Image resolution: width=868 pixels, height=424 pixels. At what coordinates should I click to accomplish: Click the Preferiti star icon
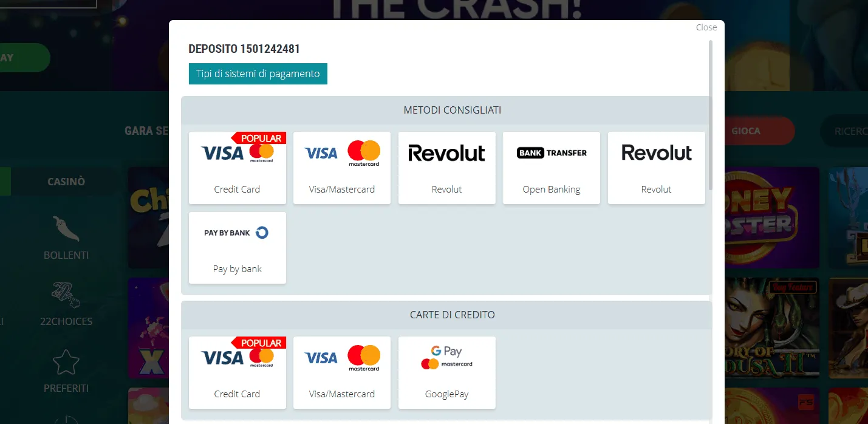tap(66, 361)
